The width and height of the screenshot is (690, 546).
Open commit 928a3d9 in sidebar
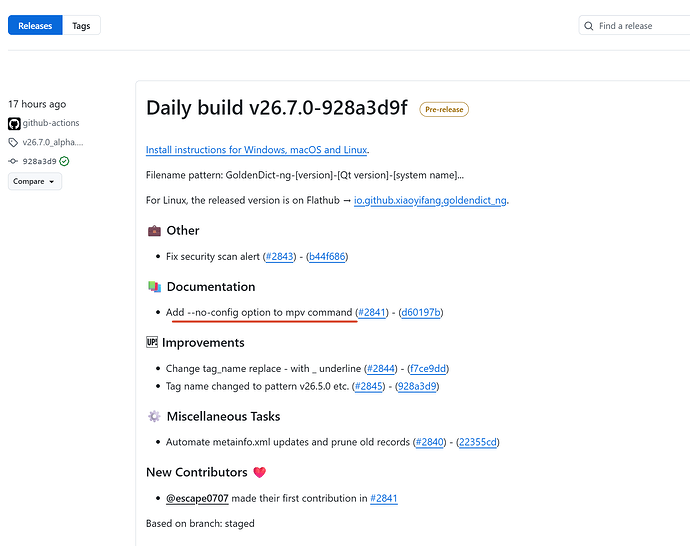[40, 161]
